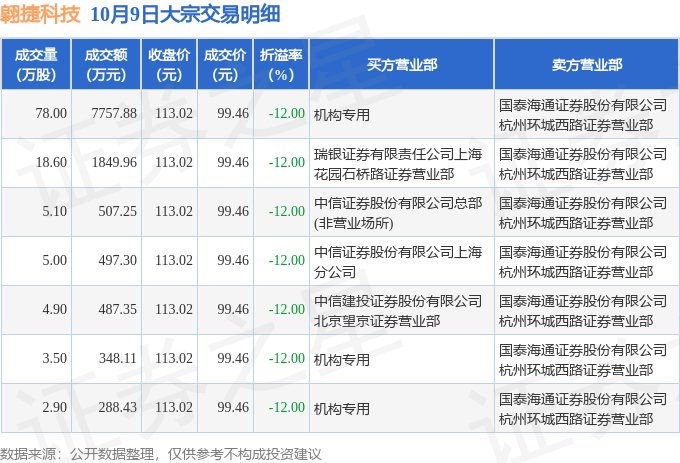
Task: Click the footer note 数据来源：公开数据整理
Action: click(x=77, y=454)
